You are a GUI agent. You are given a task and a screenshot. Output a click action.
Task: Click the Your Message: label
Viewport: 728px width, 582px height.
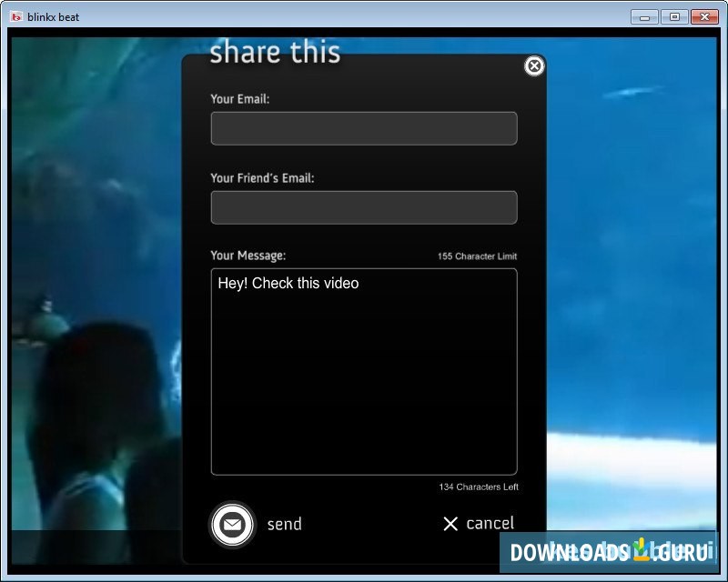[248, 256]
